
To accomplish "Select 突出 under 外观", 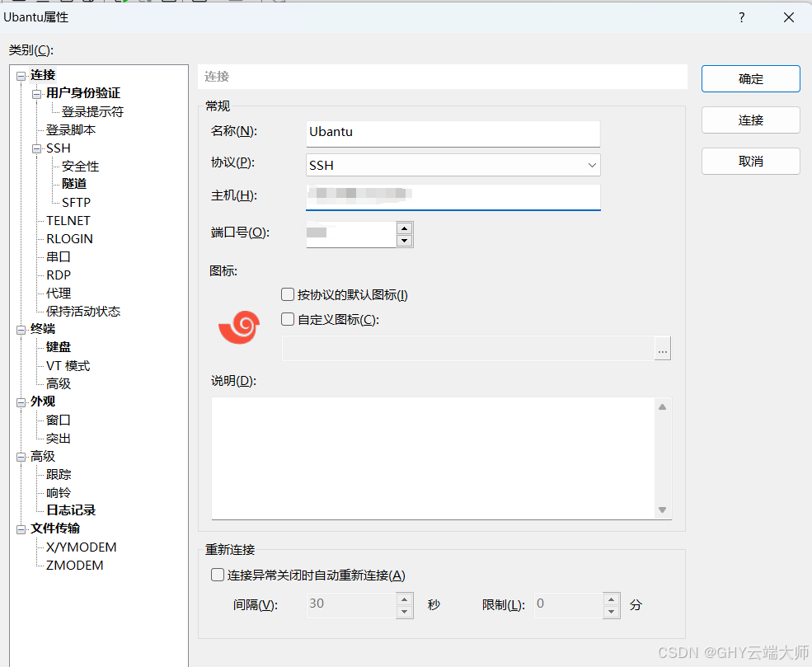I will [x=58, y=438].
